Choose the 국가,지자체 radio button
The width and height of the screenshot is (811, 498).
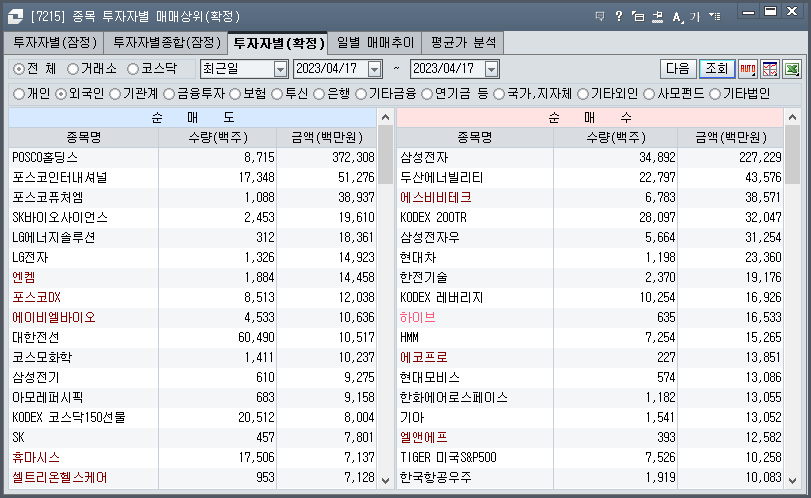(x=499, y=94)
